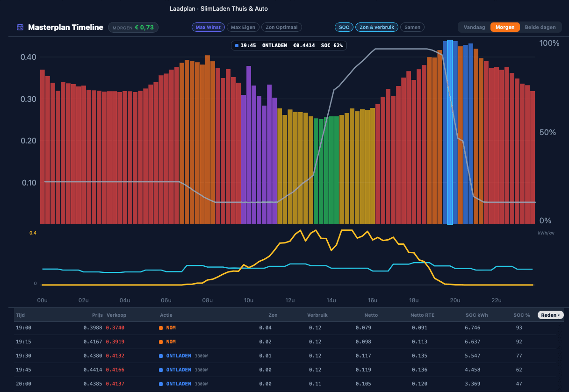
Task: Click the blue ONTLADEN marker in 19:30 row
Action: tap(161, 356)
